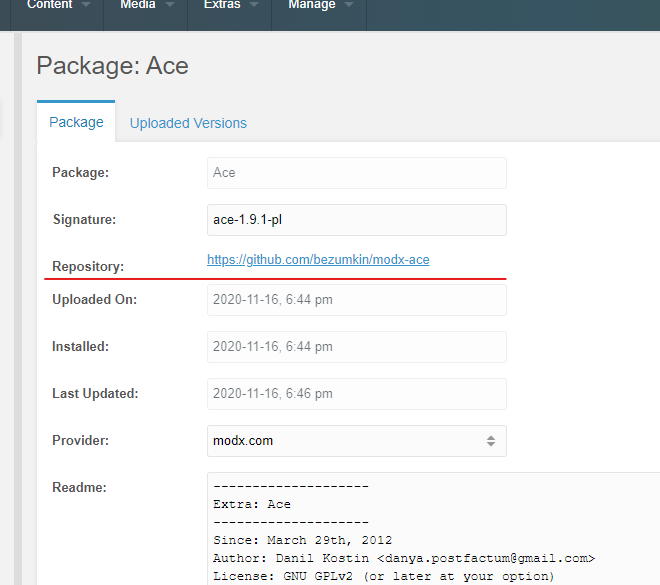This screenshot has height=585, width=660.
Task: Click the Uploaded On: label
Action: pyautogui.click(x=95, y=300)
